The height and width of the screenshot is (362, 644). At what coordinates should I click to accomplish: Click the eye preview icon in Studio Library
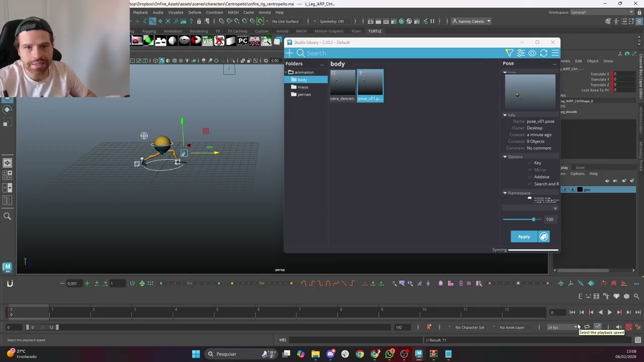(532, 53)
